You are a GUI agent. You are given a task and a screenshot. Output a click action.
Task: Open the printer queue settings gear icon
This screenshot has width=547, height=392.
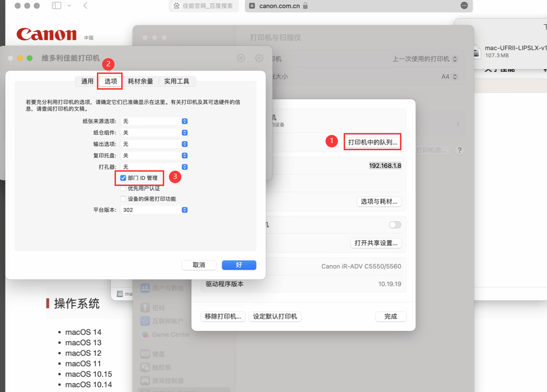pos(259,58)
